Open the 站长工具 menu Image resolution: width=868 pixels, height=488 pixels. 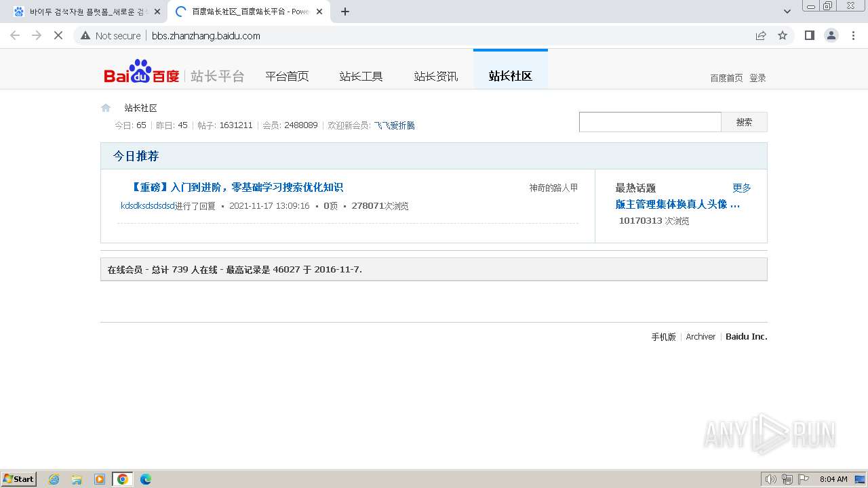pyautogui.click(x=361, y=76)
